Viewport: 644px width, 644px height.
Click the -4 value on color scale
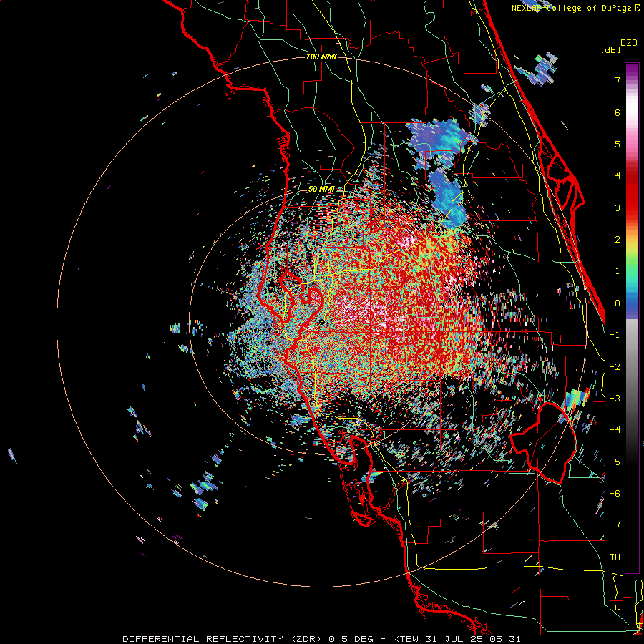[615, 430]
